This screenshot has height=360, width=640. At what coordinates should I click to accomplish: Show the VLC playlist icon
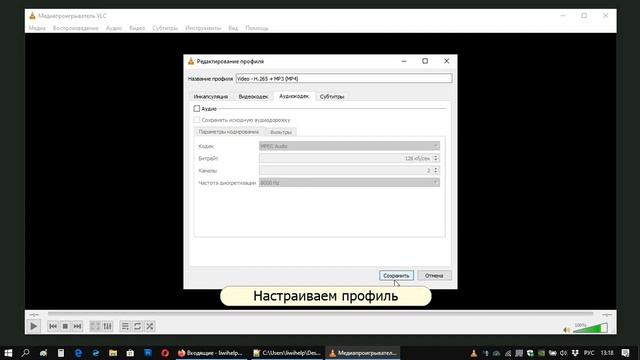coord(125,326)
